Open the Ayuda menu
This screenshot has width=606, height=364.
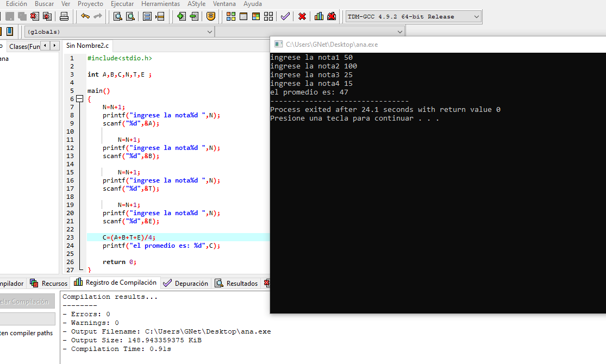[252, 4]
